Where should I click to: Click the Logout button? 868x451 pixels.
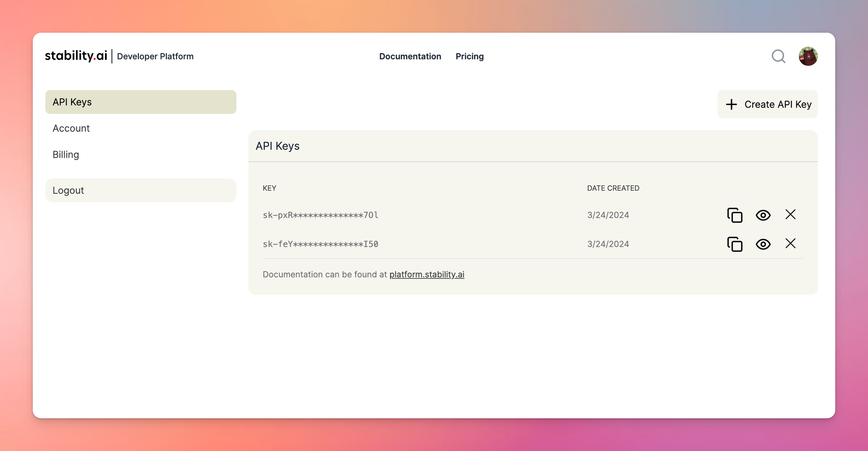tap(141, 190)
